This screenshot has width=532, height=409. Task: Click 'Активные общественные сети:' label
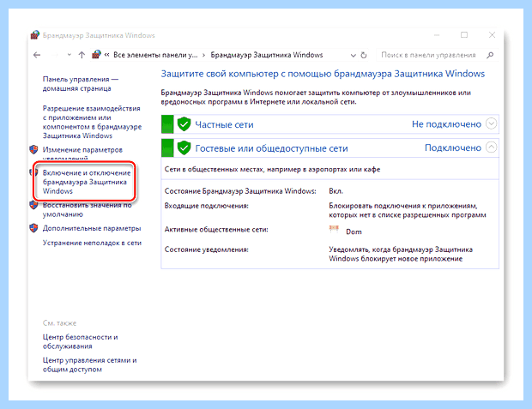click(x=216, y=230)
